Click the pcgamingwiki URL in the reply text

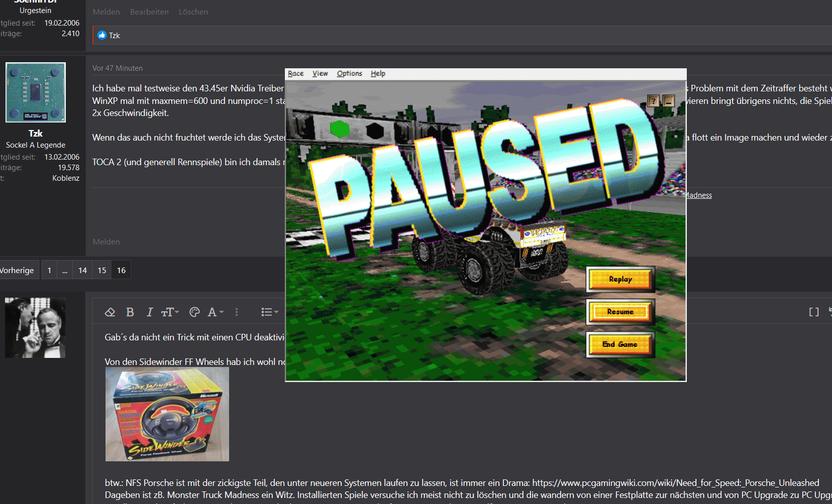676,483
